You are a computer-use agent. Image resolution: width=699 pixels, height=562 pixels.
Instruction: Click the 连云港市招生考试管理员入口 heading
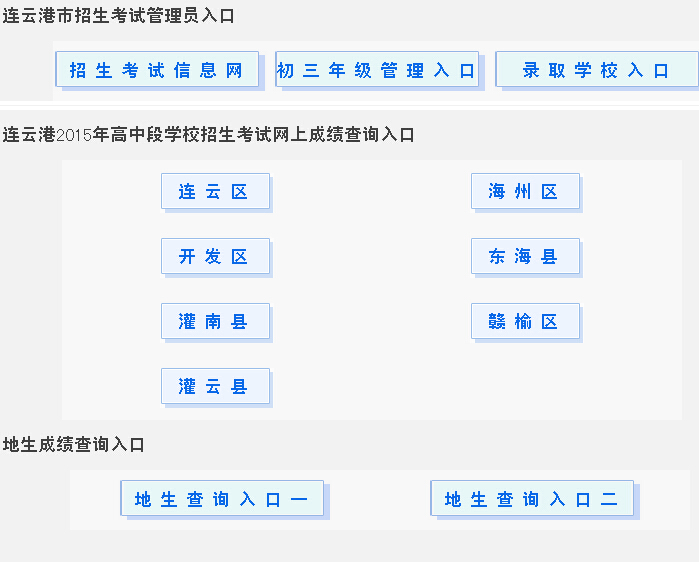[x=119, y=17]
